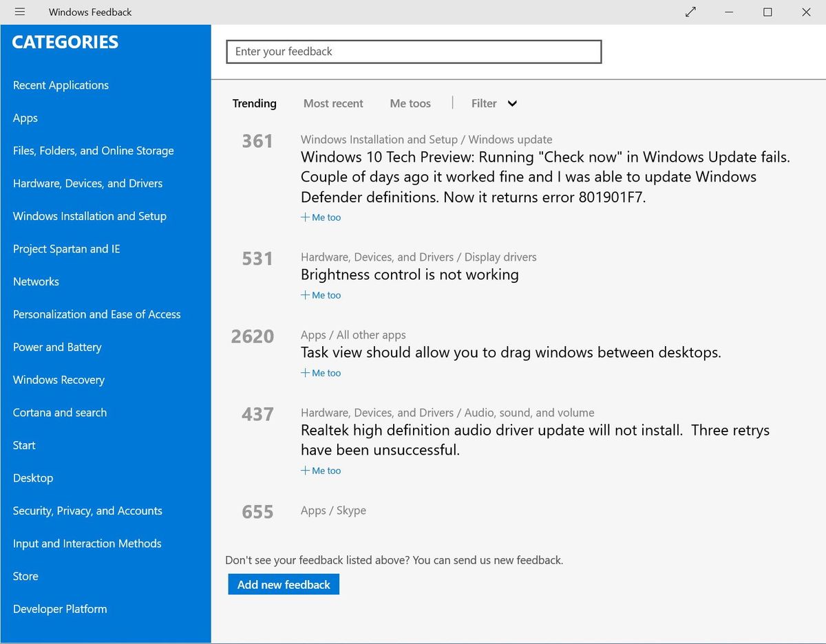
Task: Click the plus icon beside Windows Update feedback
Action: [x=304, y=217]
